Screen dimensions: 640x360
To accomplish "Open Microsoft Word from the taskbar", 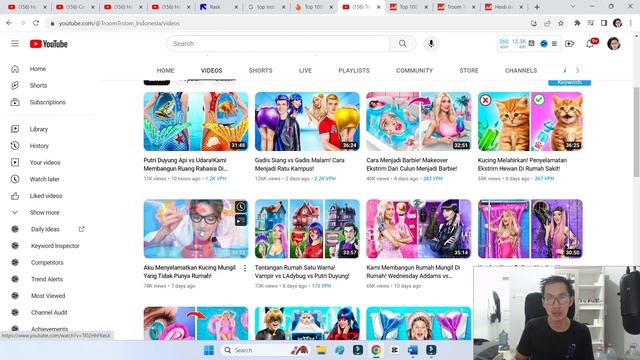I will [413, 350].
